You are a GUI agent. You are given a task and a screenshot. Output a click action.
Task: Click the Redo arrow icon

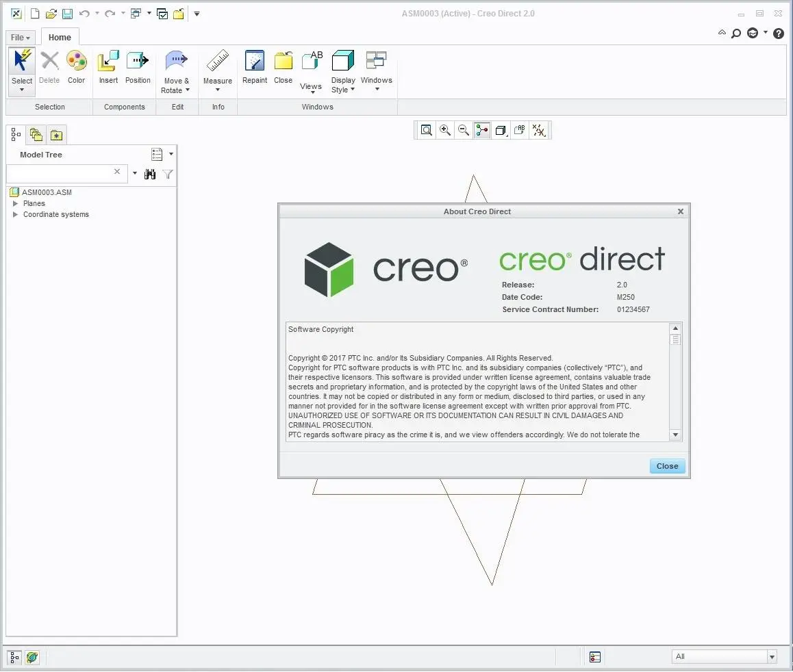[x=110, y=14]
